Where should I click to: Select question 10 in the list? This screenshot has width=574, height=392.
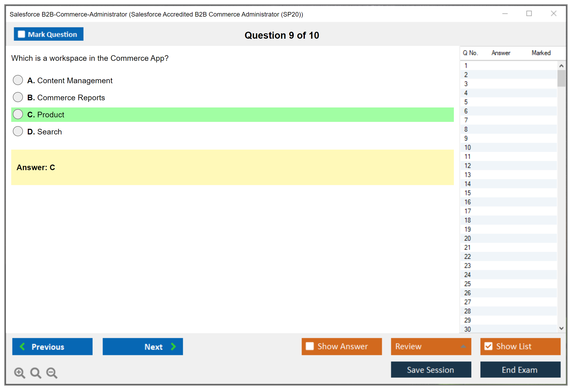(x=467, y=147)
